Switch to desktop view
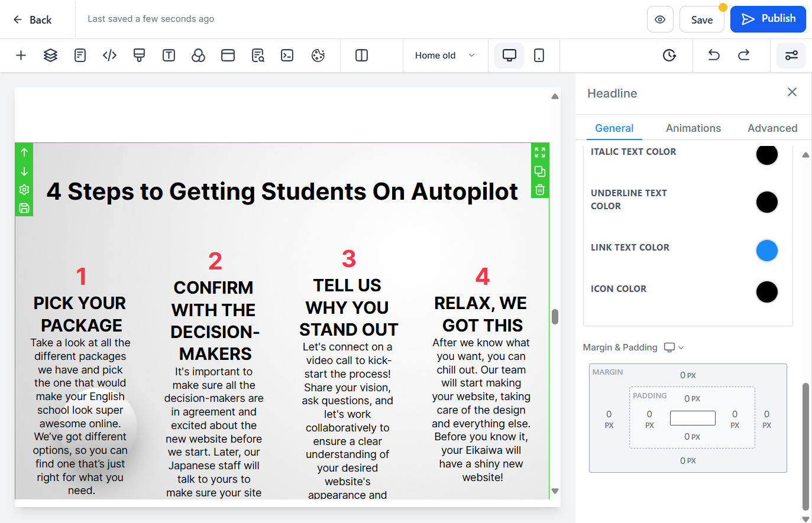 click(509, 56)
